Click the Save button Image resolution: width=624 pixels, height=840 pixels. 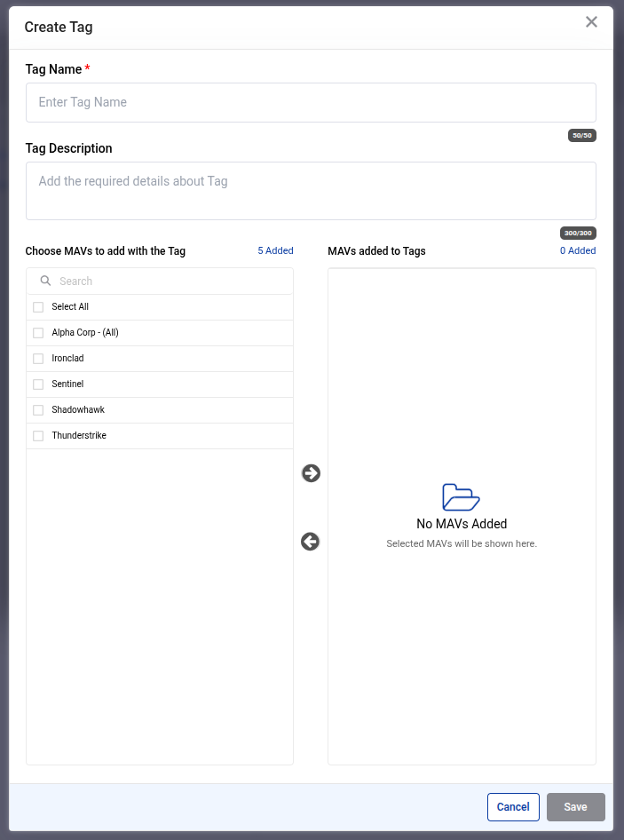coord(575,807)
